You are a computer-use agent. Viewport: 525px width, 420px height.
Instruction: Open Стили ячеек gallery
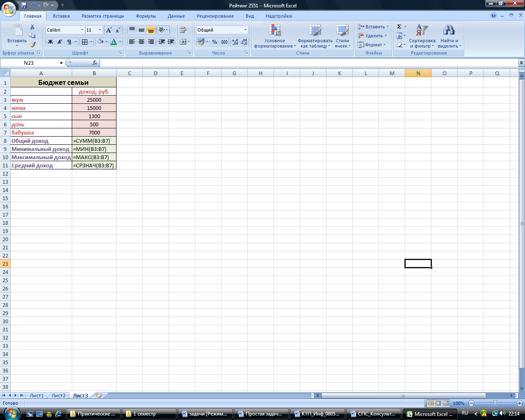click(342, 36)
